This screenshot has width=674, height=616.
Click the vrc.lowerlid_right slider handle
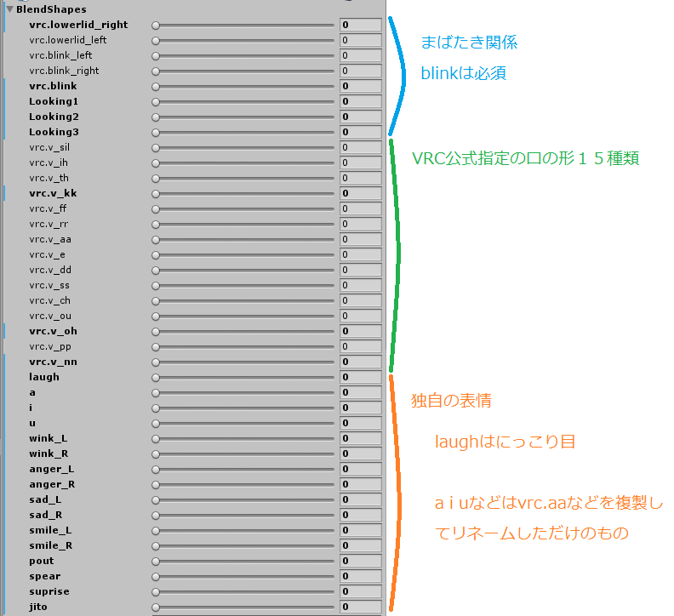click(156, 26)
